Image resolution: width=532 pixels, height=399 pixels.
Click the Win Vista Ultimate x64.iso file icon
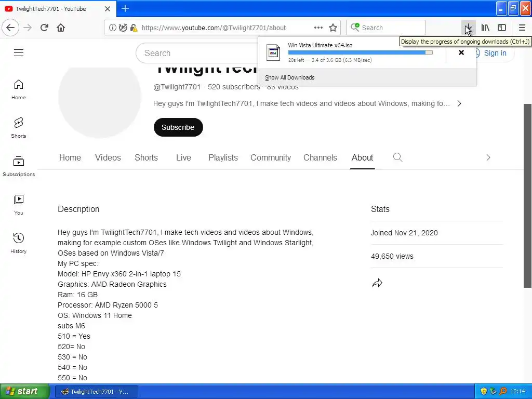pos(273,52)
